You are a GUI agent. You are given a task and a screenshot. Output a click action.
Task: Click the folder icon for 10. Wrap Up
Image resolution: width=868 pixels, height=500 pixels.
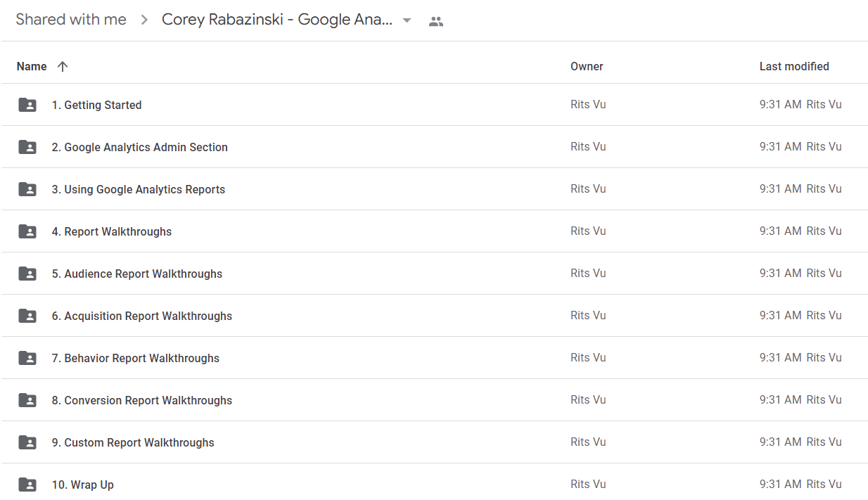[x=27, y=485]
